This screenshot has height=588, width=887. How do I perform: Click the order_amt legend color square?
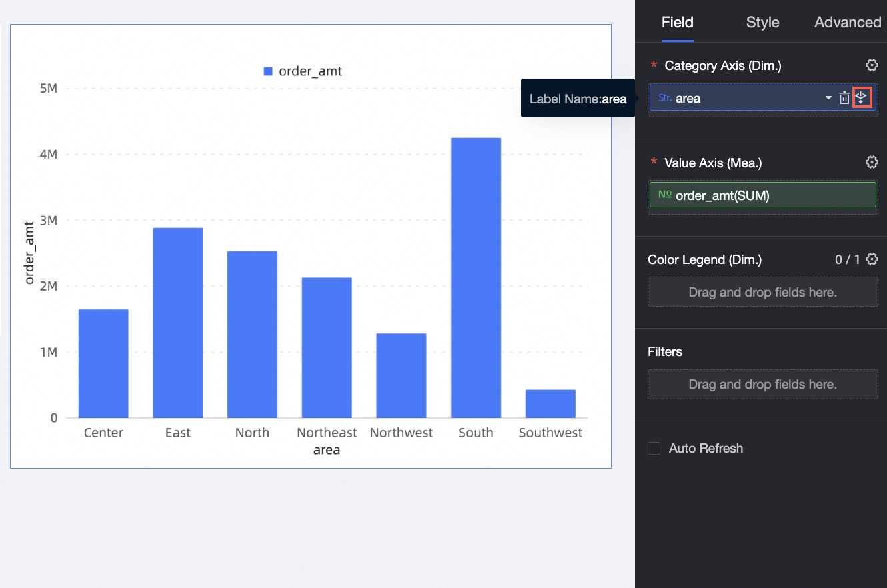pyautogui.click(x=268, y=71)
